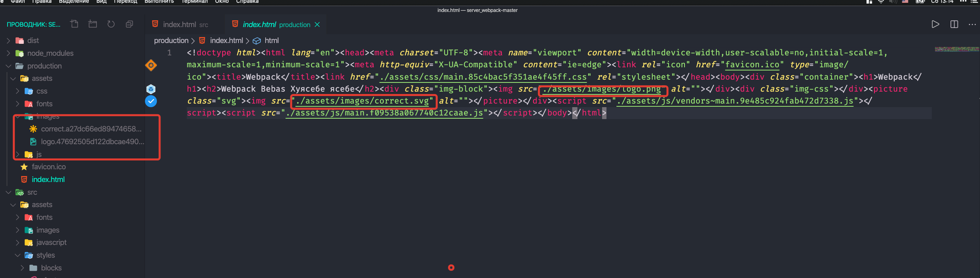Image resolution: width=980 pixels, height=278 pixels.
Task: Click the New File icon in explorer header
Action: (74, 24)
